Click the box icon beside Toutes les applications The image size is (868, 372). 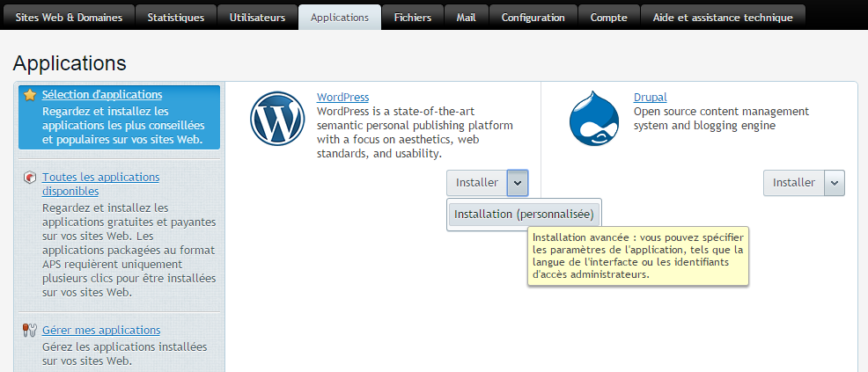coord(30,178)
